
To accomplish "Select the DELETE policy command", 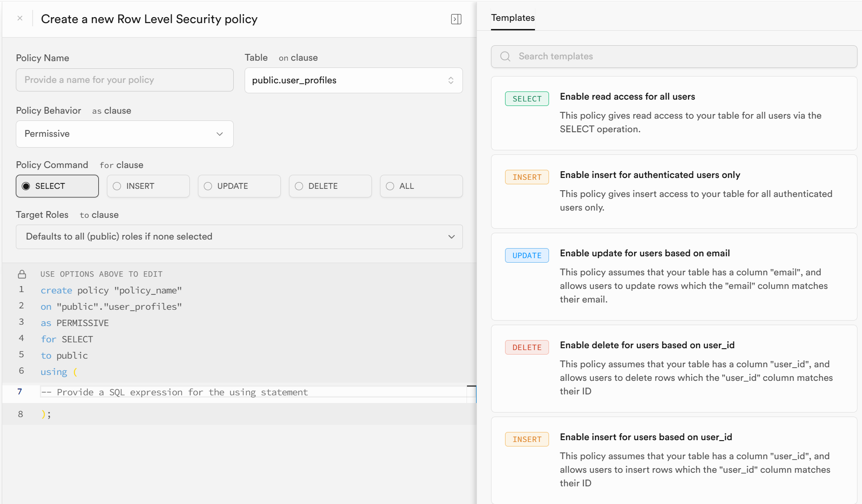I will [330, 186].
